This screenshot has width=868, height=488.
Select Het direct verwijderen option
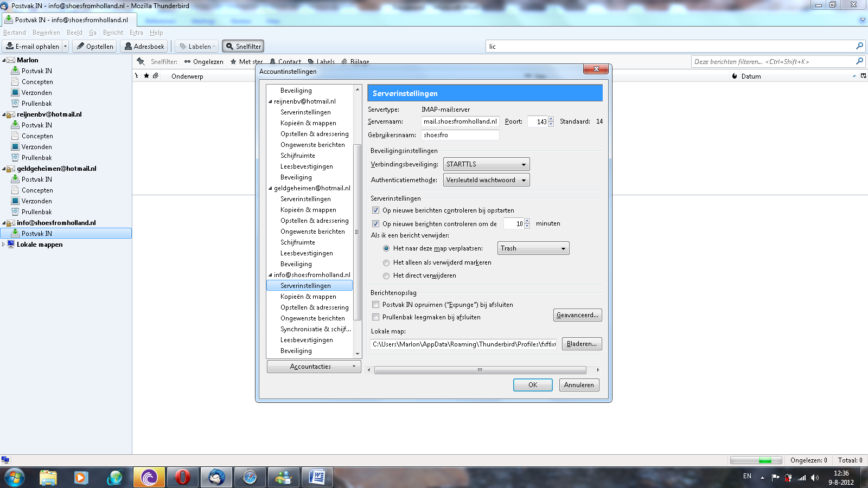click(386, 275)
